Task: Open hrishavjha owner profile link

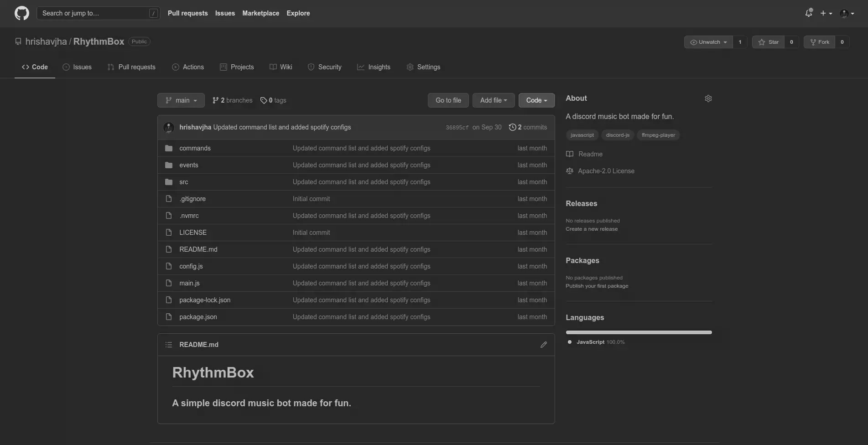Action: click(x=46, y=41)
